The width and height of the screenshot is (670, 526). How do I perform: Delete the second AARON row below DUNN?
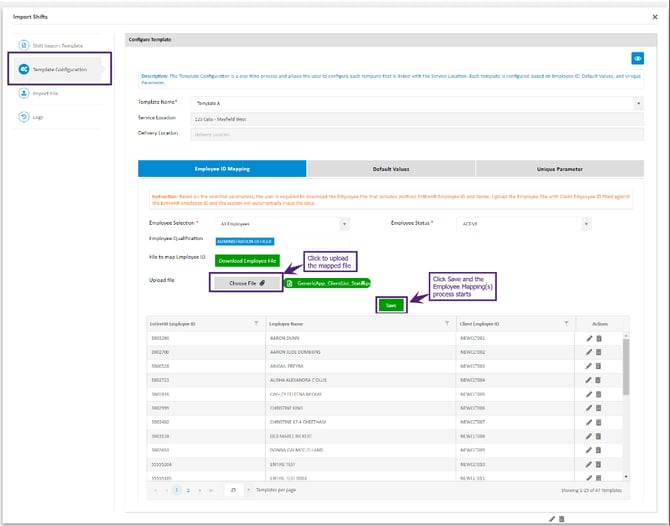coord(598,352)
